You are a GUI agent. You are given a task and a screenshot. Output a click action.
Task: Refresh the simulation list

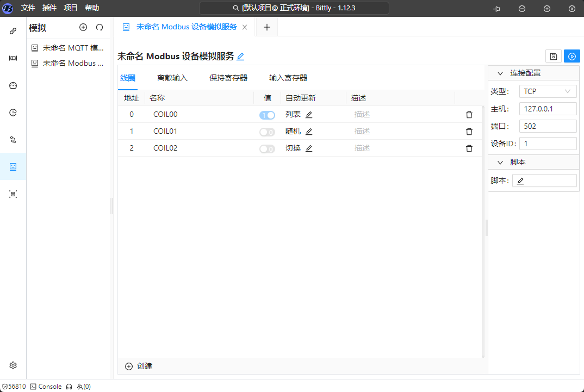pyautogui.click(x=100, y=27)
